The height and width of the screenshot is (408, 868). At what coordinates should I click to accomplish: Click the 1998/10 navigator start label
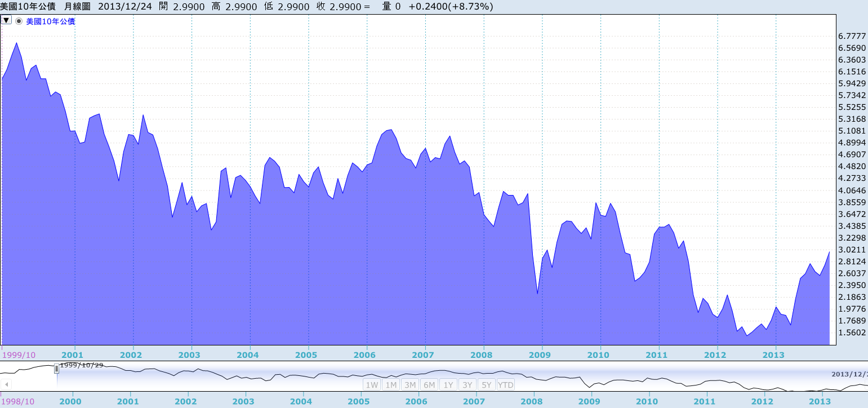click(17, 401)
